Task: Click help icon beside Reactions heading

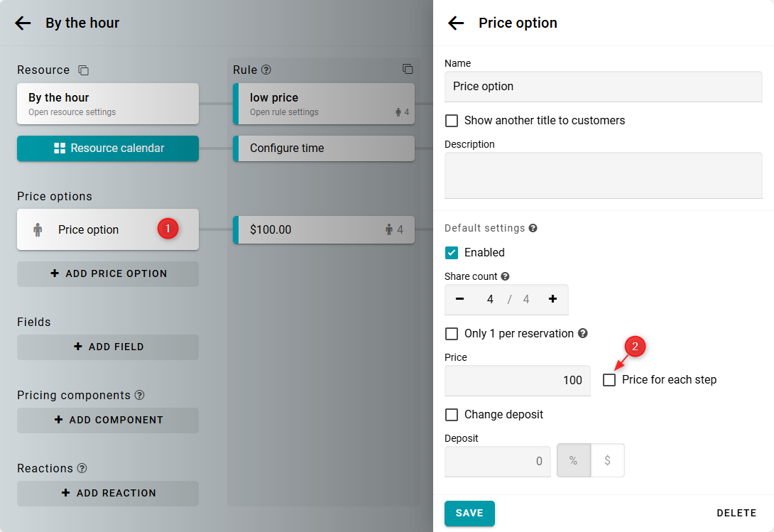Action: [x=82, y=468]
